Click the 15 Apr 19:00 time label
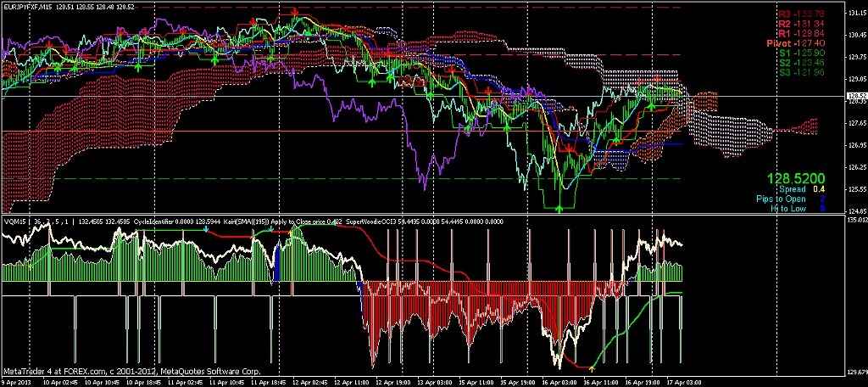 (x=518, y=382)
